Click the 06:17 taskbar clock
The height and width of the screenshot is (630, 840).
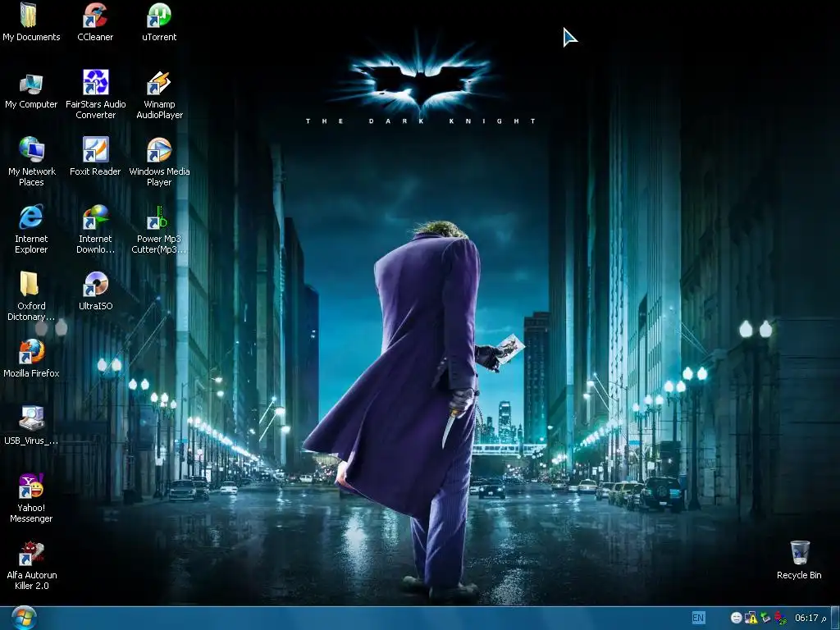tap(810, 618)
